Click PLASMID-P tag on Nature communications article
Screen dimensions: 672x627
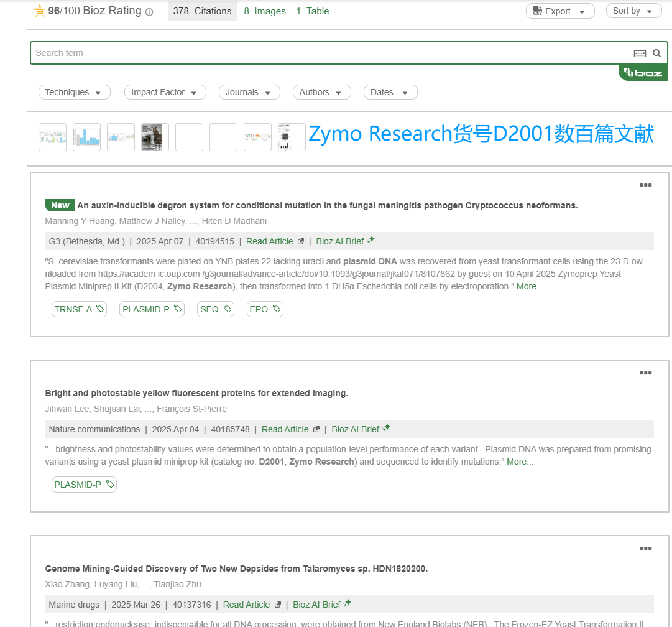coord(84,485)
